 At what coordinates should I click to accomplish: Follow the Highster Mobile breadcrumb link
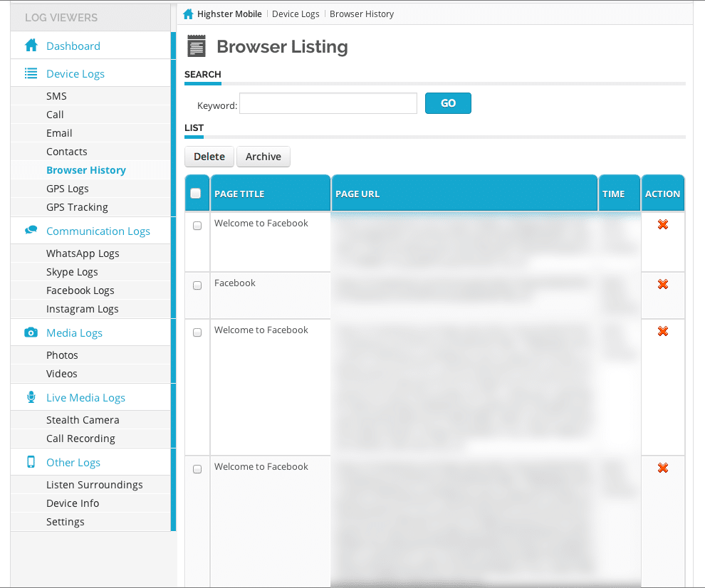pos(229,14)
